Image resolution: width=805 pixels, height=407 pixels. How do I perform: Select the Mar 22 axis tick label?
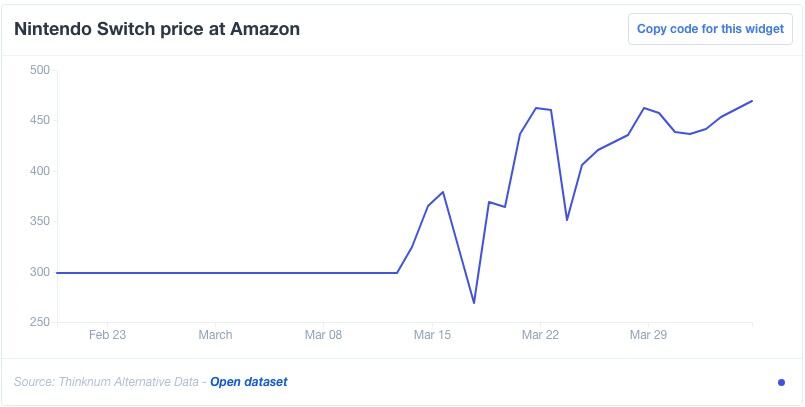pyautogui.click(x=540, y=335)
